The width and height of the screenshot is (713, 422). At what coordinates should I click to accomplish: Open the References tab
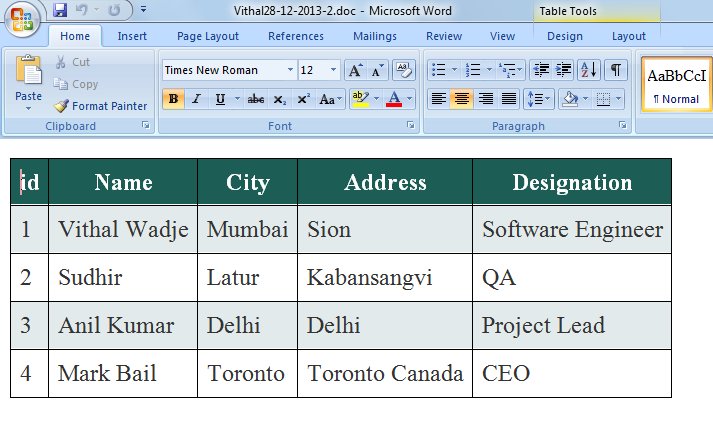pos(296,36)
